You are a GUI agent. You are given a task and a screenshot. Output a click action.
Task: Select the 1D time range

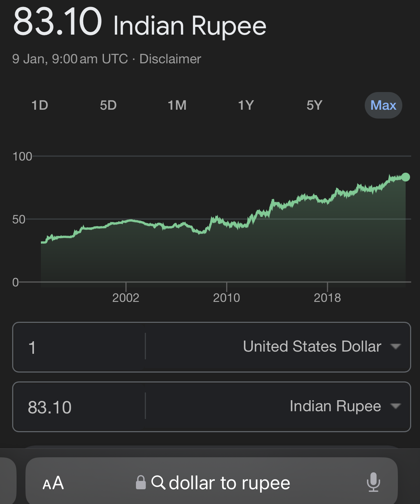40,105
